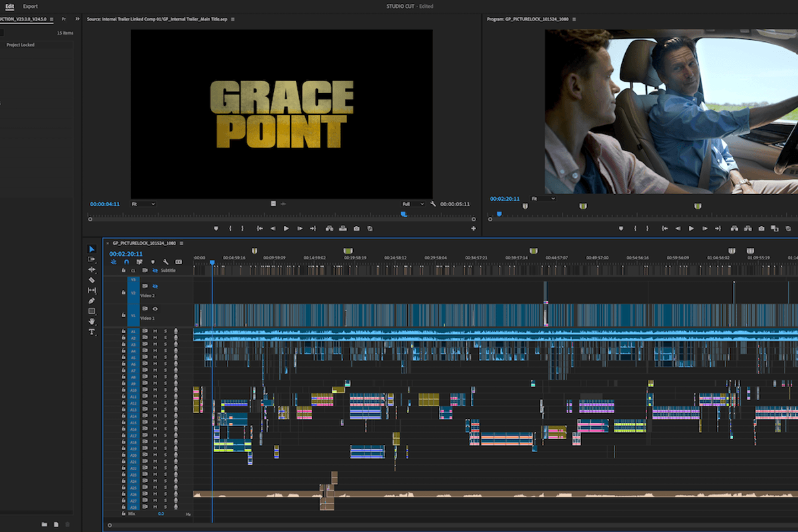Viewport: 798px width, 532px height.
Task: Open Source monitor button editor plus
Action: (x=473, y=228)
